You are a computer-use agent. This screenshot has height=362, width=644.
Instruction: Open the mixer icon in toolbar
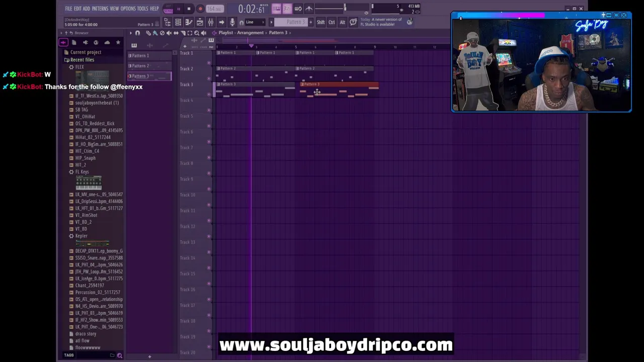[x=211, y=22]
